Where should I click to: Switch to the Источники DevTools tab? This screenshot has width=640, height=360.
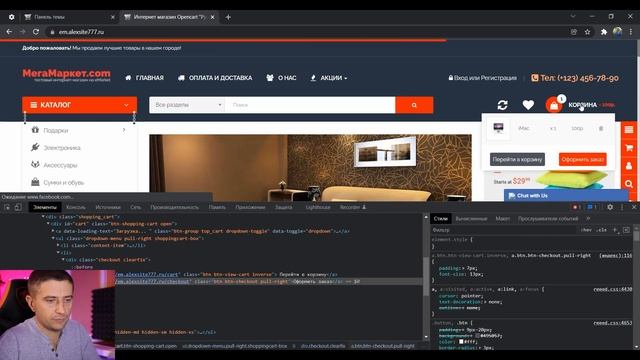pyautogui.click(x=108, y=207)
